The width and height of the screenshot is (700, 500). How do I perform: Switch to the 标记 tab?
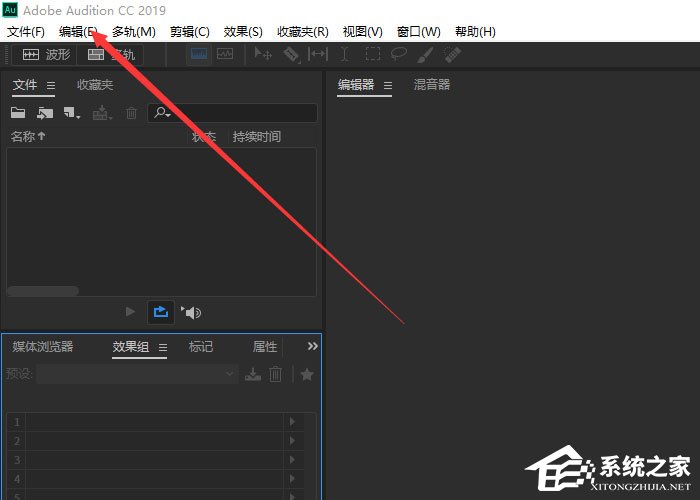point(200,346)
